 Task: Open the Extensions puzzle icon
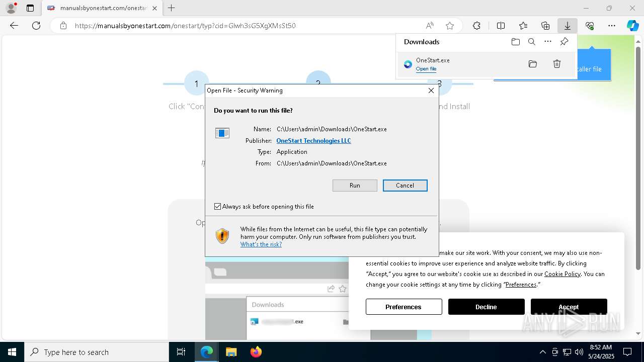click(x=476, y=26)
